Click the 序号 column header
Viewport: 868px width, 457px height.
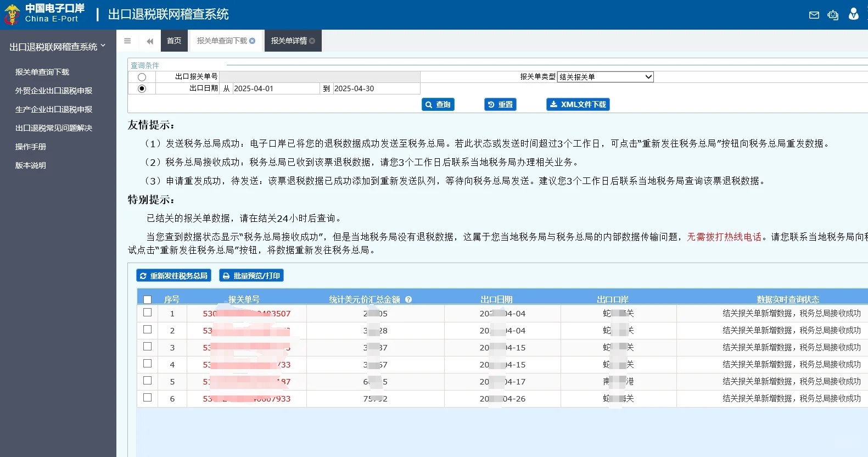tap(172, 299)
